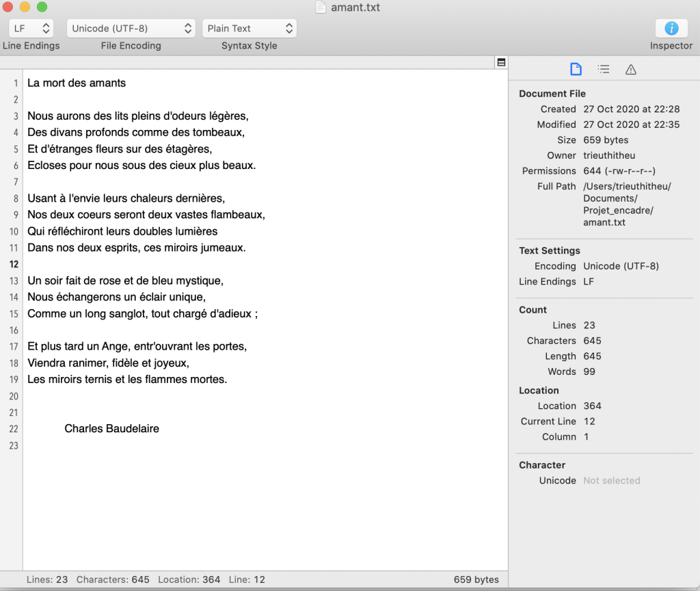
Task: Click the Modified date '27 Oct 2020 at 22:35'
Action: [631, 124]
